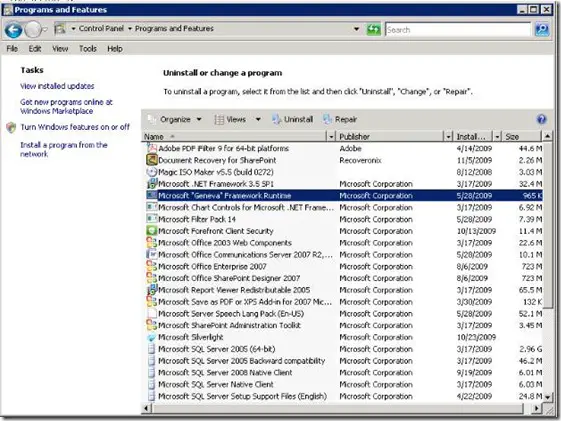This screenshot has width=561, height=421.
Task: Click the Microsoft Chart Controls row icon
Action: tap(152, 207)
